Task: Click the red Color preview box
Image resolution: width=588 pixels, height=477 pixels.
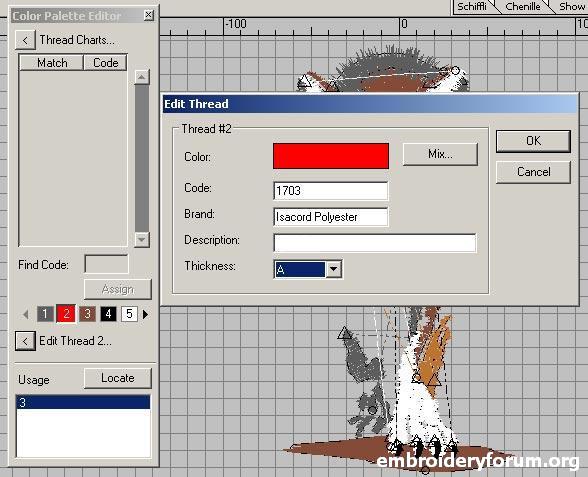Action: tap(331, 156)
